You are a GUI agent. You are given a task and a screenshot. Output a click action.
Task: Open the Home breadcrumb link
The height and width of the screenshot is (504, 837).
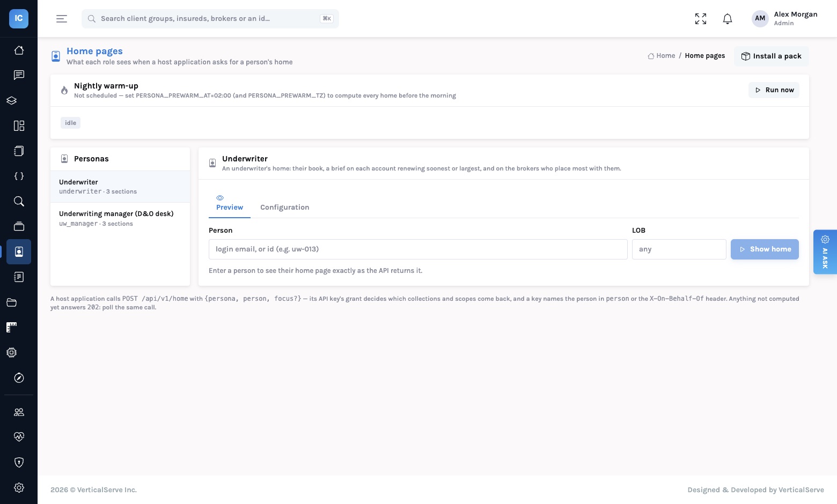[661, 56]
